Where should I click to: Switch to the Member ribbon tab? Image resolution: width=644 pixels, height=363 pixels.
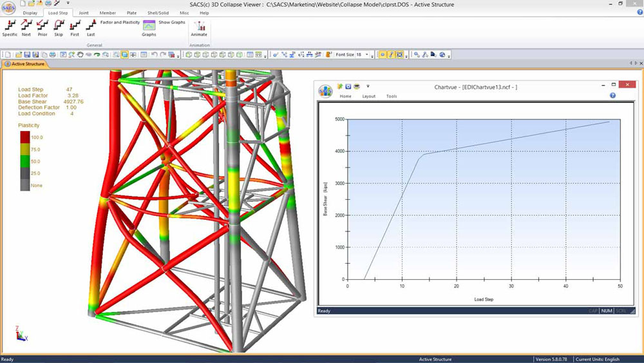point(108,13)
